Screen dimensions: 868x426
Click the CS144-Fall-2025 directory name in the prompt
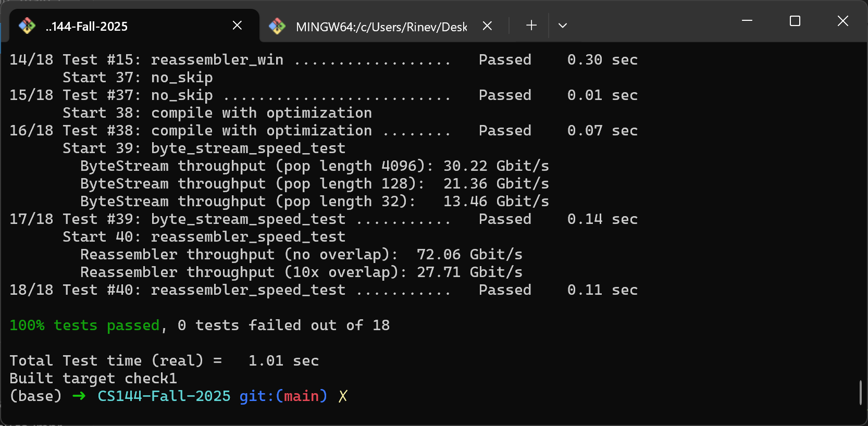(164, 396)
